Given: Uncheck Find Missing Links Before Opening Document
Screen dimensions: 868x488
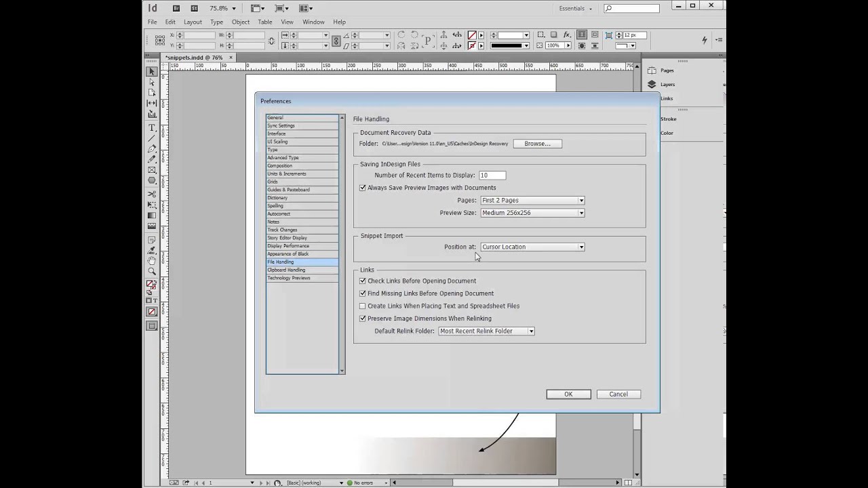Looking at the screenshot, I should coord(363,293).
